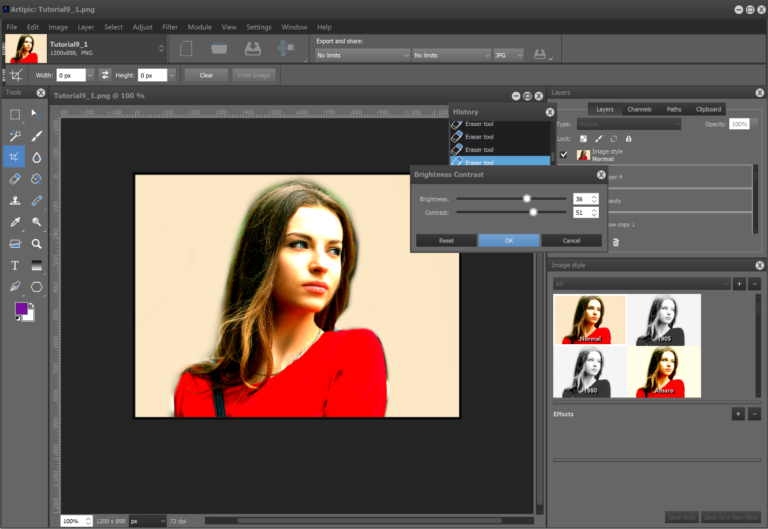This screenshot has width=768, height=529.
Task: Toggle the Image style layer visibility checkbox
Action: coord(564,154)
